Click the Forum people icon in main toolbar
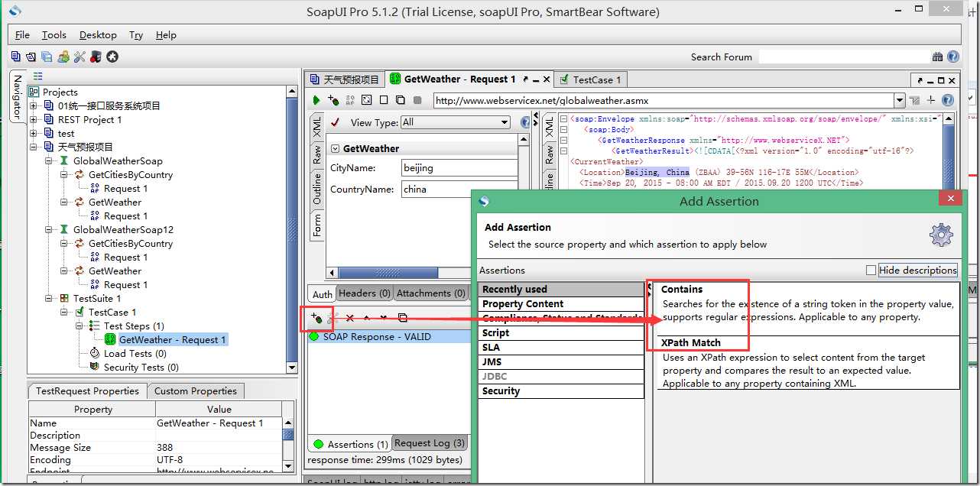 (63, 57)
